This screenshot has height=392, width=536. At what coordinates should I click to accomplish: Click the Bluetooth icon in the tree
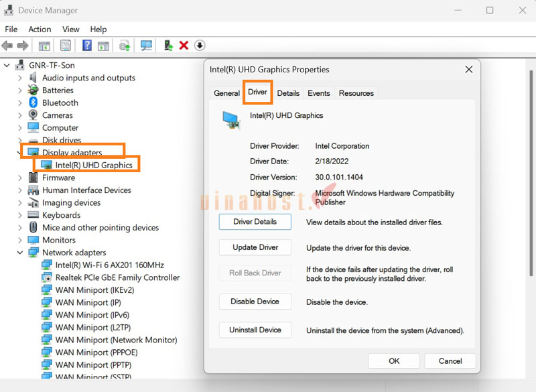point(33,103)
